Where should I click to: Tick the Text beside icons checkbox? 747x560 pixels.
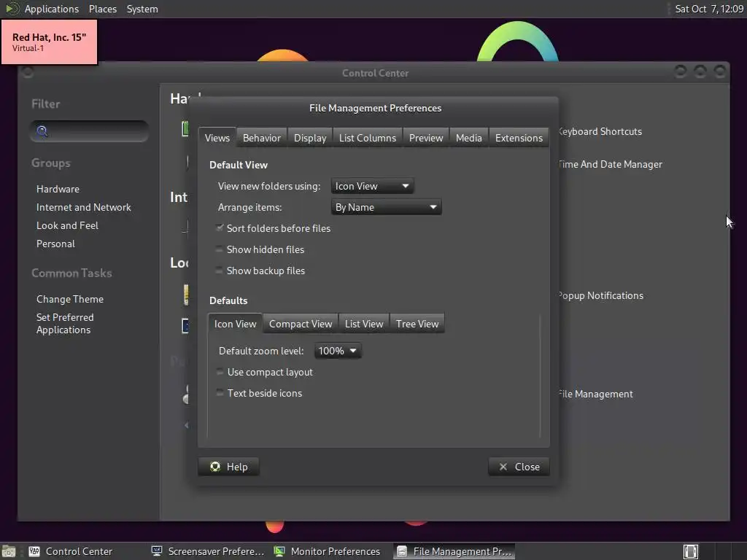(220, 393)
